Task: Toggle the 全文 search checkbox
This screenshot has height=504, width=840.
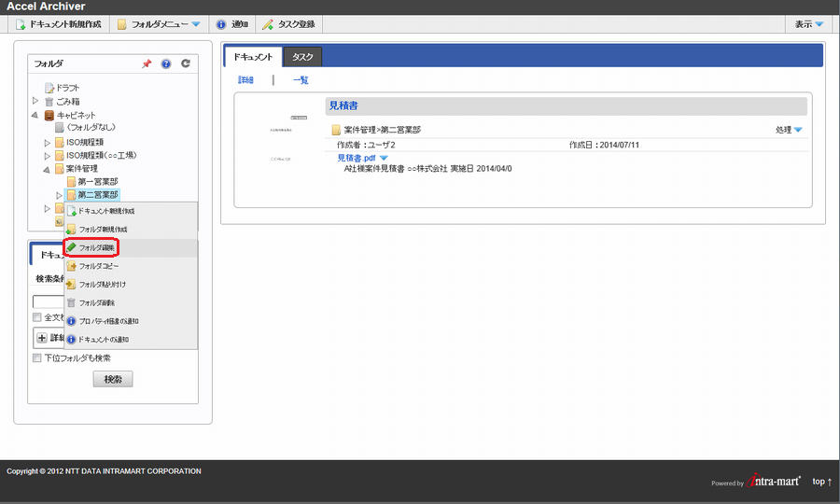Action: coord(37,317)
